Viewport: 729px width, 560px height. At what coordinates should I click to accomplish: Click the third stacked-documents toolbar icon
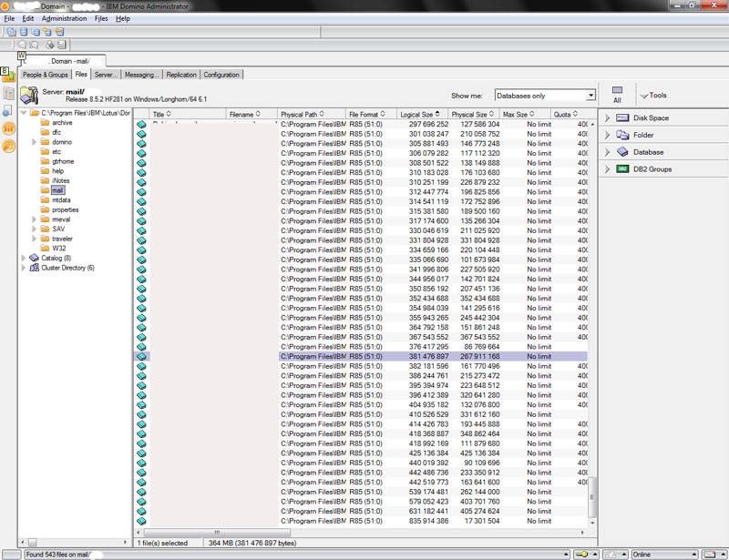pyautogui.click(x=36, y=32)
